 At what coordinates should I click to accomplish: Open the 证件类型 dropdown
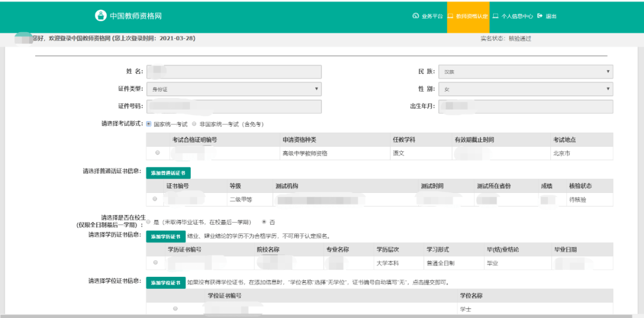[234, 89]
